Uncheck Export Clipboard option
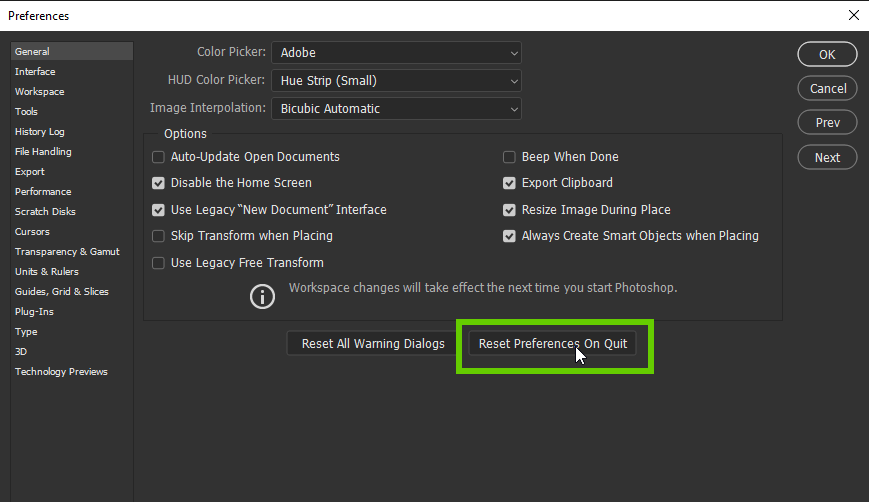 509,183
